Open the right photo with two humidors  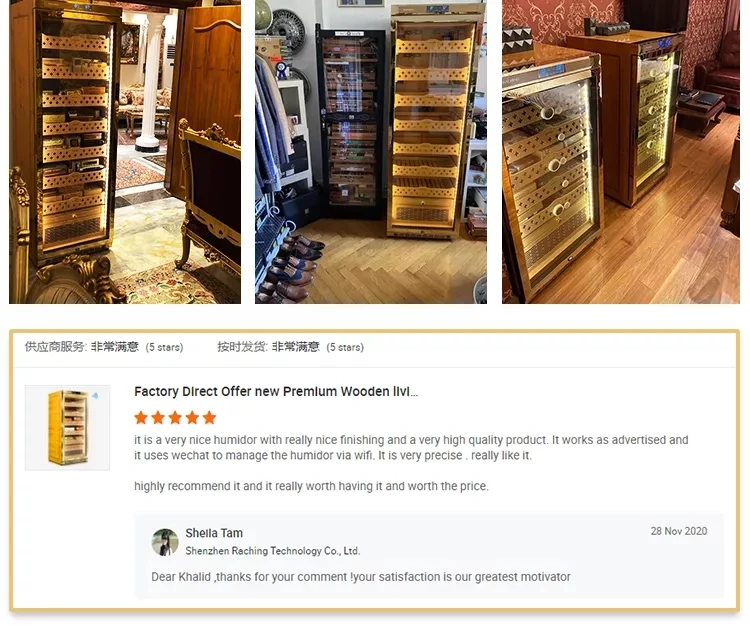click(x=621, y=152)
